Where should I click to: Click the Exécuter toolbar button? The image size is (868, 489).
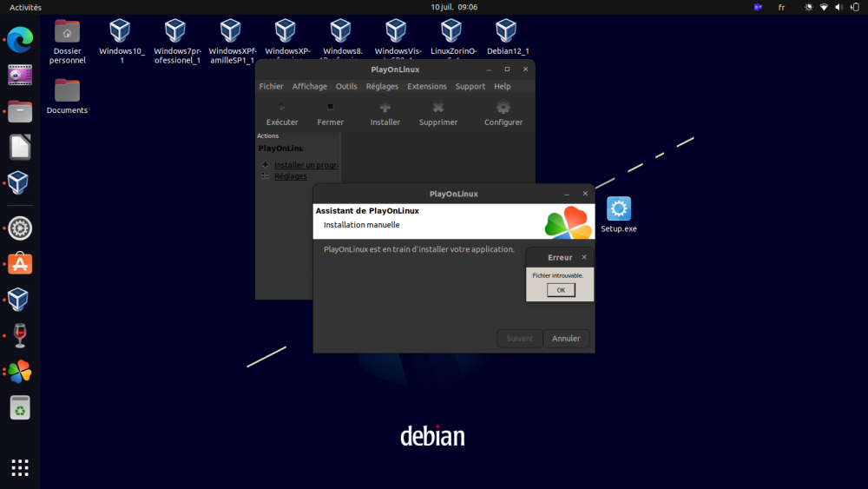[x=282, y=114]
